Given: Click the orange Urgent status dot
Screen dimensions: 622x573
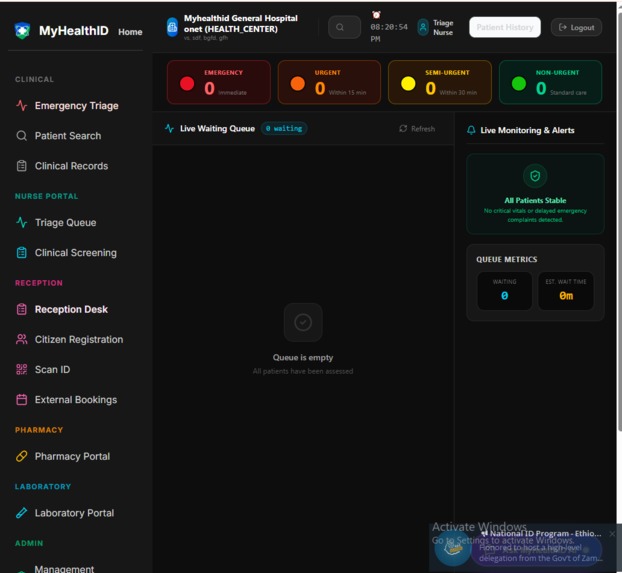Looking at the screenshot, I should click(x=298, y=84).
